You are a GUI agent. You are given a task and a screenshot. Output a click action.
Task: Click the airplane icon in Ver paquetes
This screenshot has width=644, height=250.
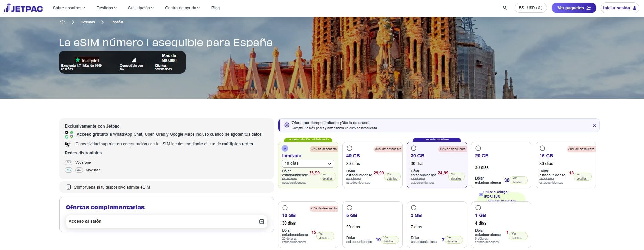589,8
